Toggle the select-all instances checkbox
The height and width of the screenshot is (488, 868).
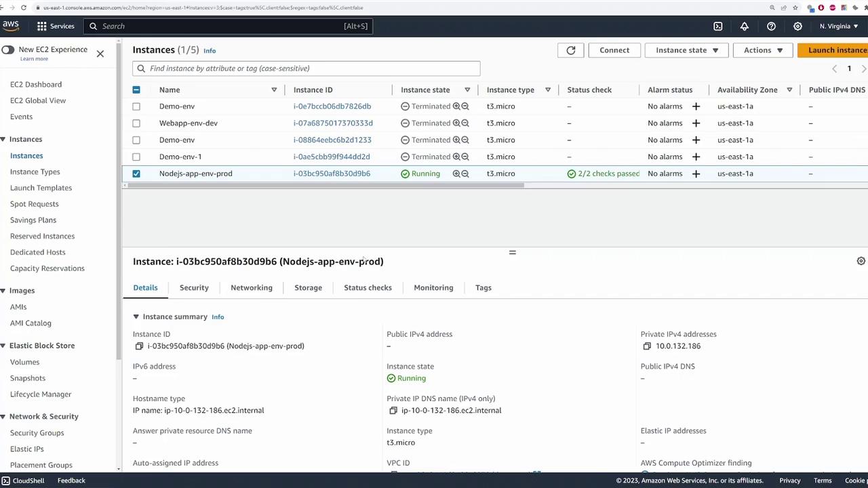[136, 90]
